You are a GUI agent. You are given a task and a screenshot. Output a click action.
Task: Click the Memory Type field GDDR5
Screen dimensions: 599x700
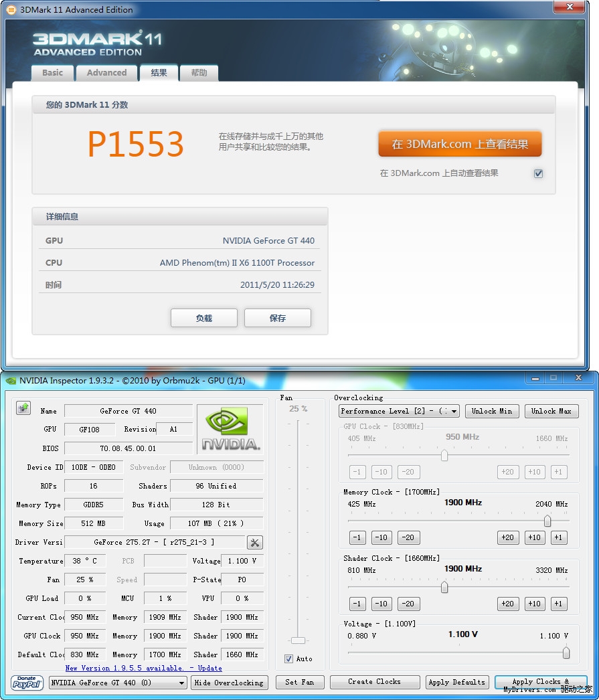pos(94,505)
